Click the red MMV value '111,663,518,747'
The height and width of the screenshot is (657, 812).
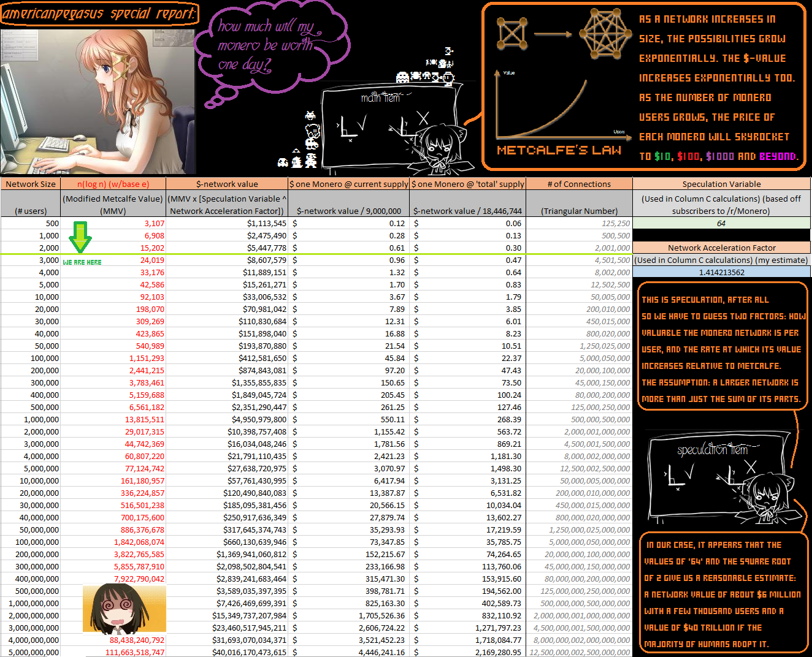(135, 652)
